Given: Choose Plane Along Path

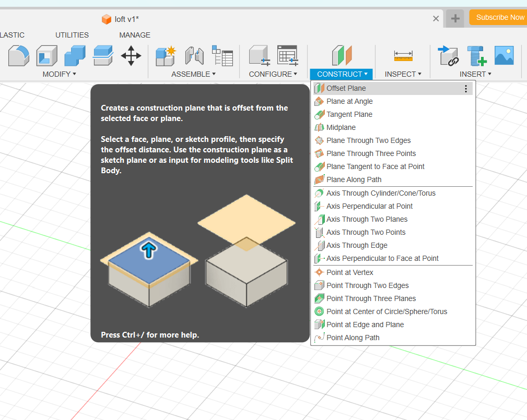Looking at the screenshot, I should [393, 179].
